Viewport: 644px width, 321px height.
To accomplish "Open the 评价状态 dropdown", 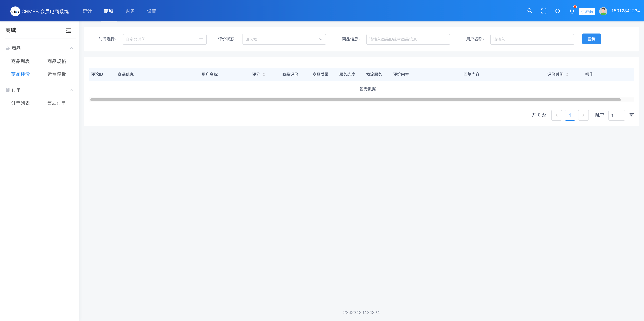I will (284, 40).
